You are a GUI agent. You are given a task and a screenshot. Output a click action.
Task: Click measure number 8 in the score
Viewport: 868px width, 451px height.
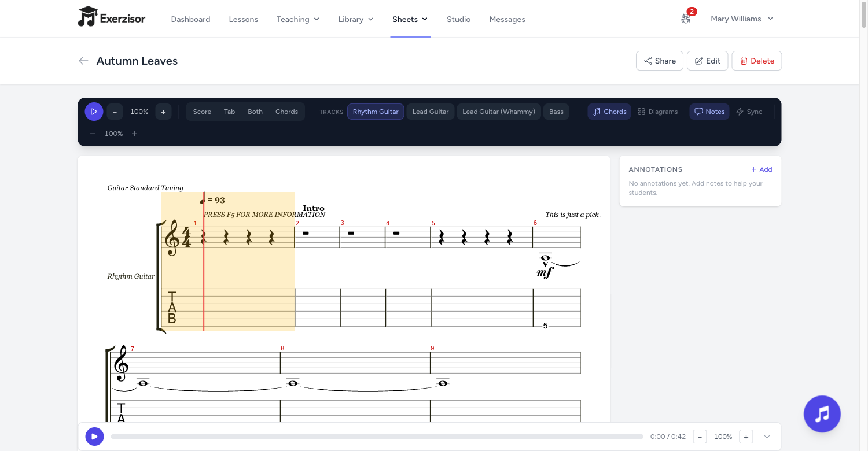click(282, 348)
